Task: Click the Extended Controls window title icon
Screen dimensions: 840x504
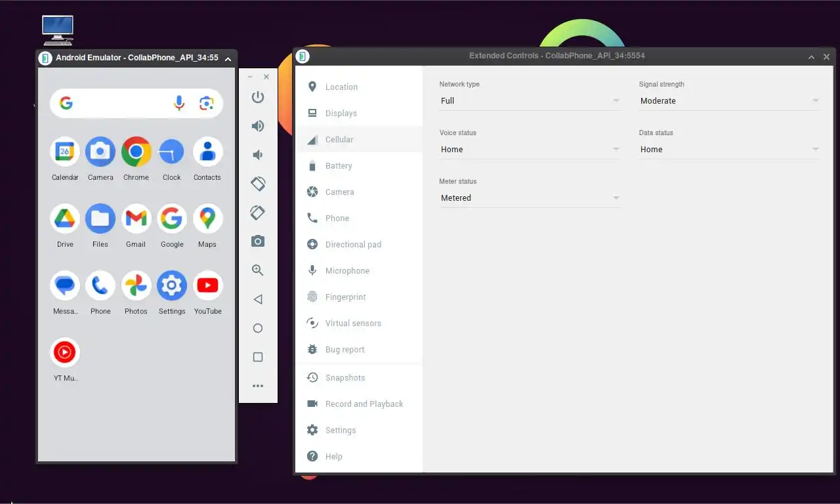Action: pyautogui.click(x=302, y=56)
